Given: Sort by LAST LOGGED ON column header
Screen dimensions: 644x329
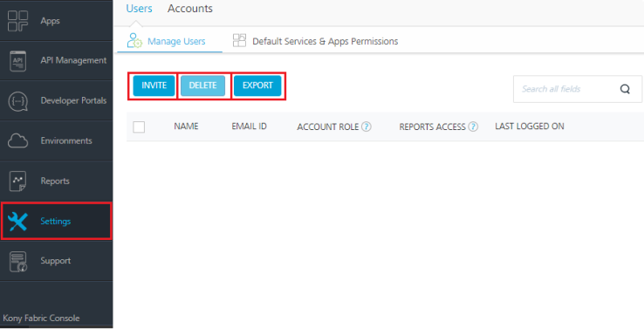Looking at the screenshot, I should (530, 127).
